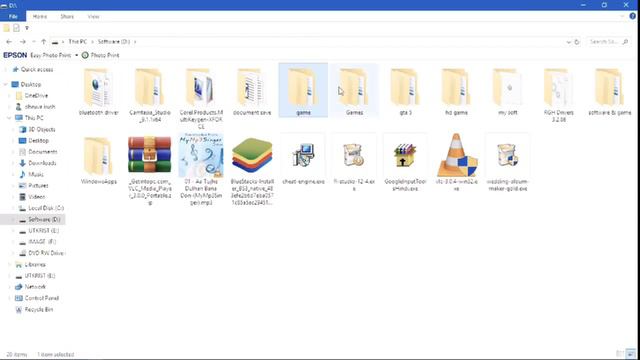Open the gta 3 folder
The height and width of the screenshot is (360, 640).
pyautogui.click(x=405, y=91)
